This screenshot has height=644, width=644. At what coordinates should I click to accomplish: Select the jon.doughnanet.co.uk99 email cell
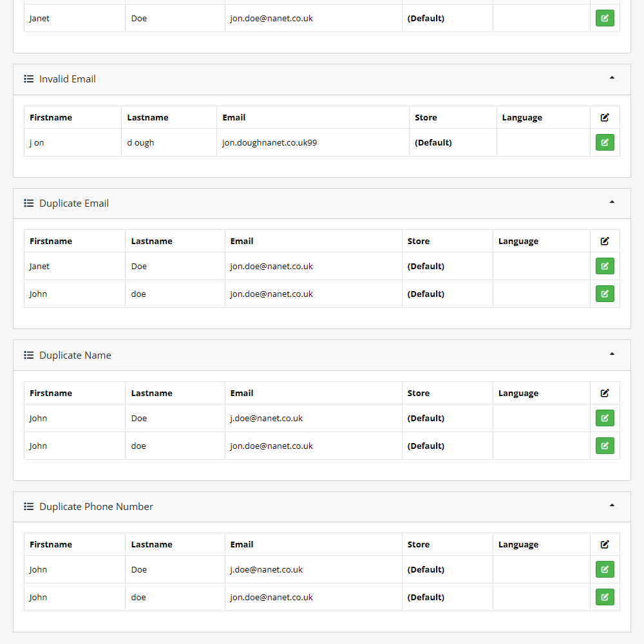pos(270,143)
